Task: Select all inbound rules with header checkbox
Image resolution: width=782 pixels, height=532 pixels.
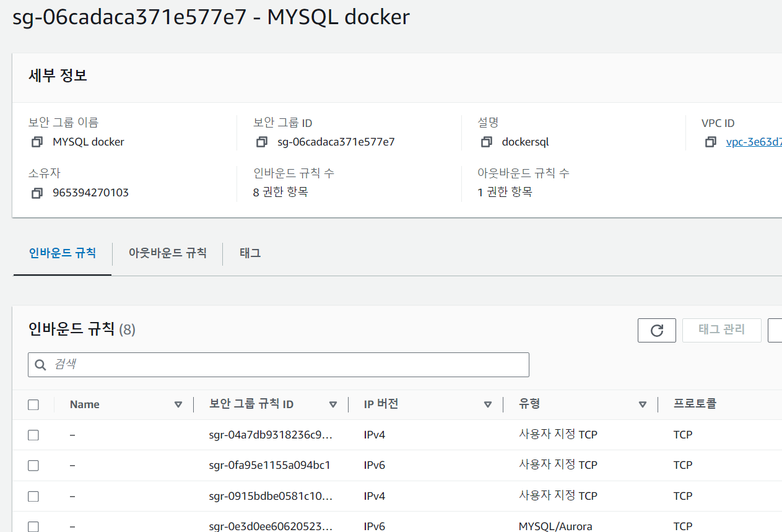Action: click(33, 404)
